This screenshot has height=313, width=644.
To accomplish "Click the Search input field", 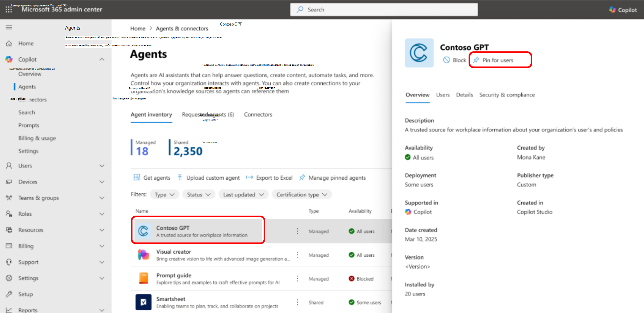I will point(384,10).
